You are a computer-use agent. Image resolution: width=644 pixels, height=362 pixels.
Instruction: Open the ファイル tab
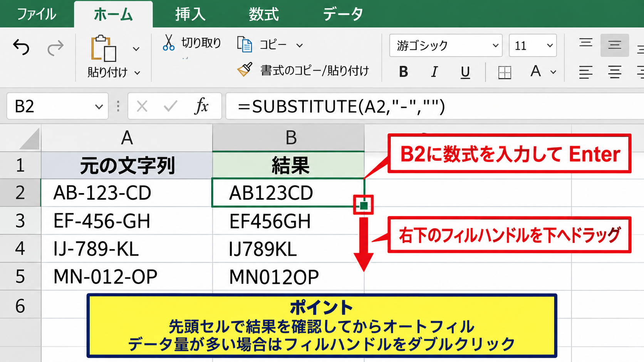click(37, 14)
